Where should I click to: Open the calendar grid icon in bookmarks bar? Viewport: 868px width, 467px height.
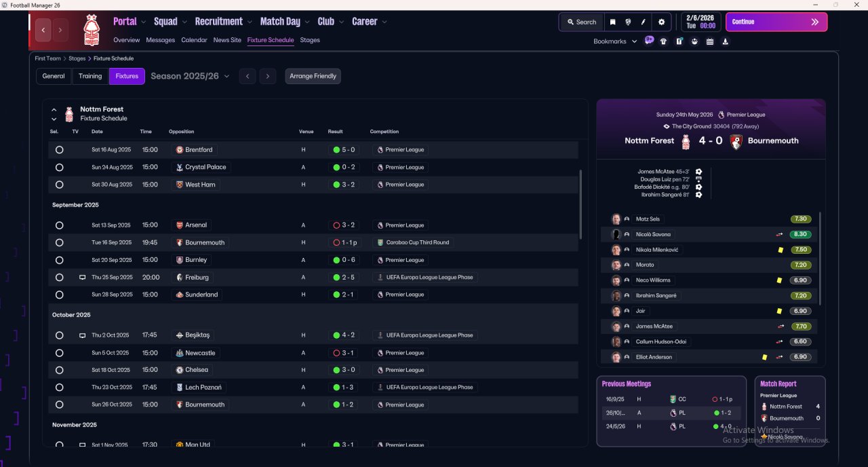pos(710,41)
